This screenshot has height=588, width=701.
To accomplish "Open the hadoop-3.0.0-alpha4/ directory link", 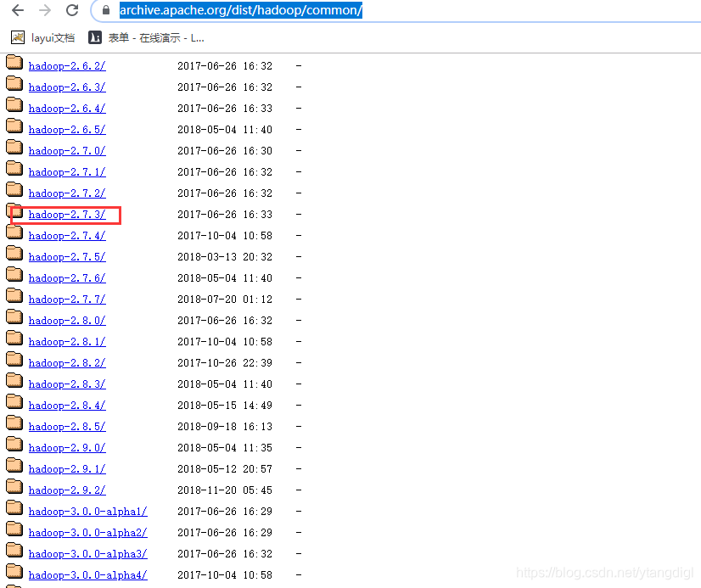I will click(x=88, y=575).
